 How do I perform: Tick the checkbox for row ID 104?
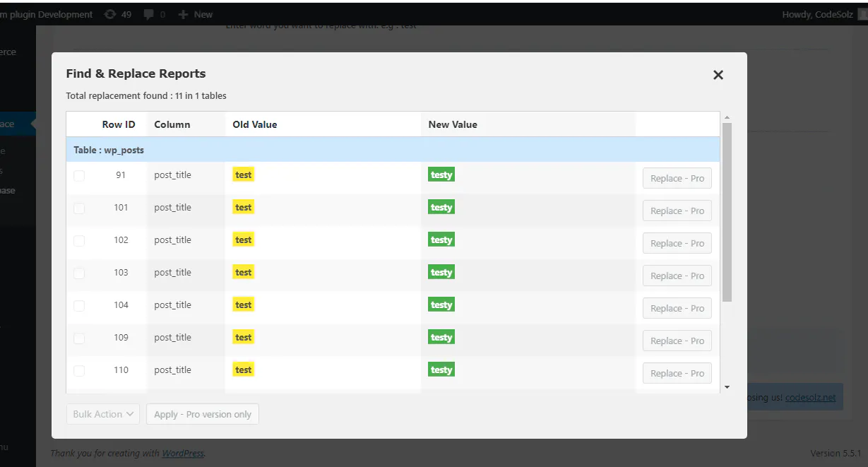click(x=79, y=306)
